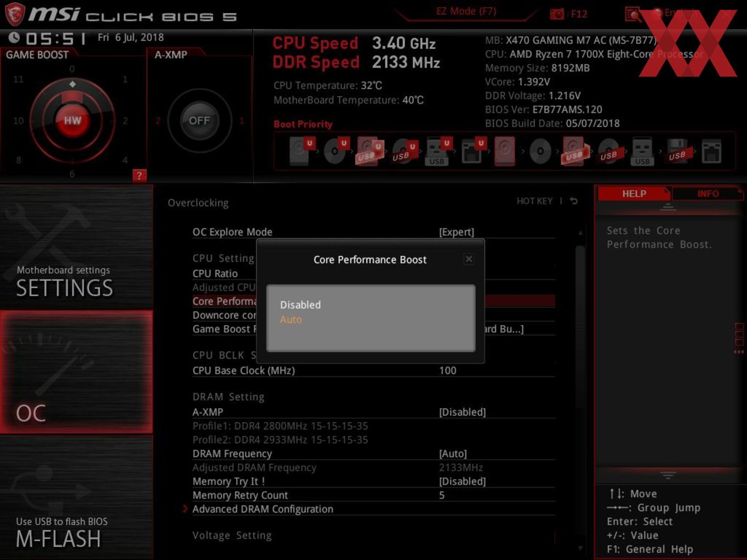747x560 pixels.
Task: Click the date Fri 6 Jul, 2018
Action: (131, 37)
